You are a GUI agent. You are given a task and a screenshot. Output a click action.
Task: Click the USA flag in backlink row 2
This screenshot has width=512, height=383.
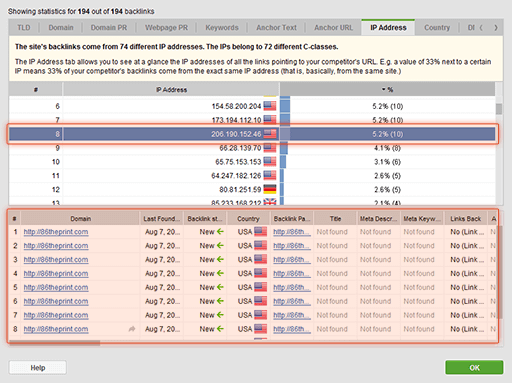point(260,246)
